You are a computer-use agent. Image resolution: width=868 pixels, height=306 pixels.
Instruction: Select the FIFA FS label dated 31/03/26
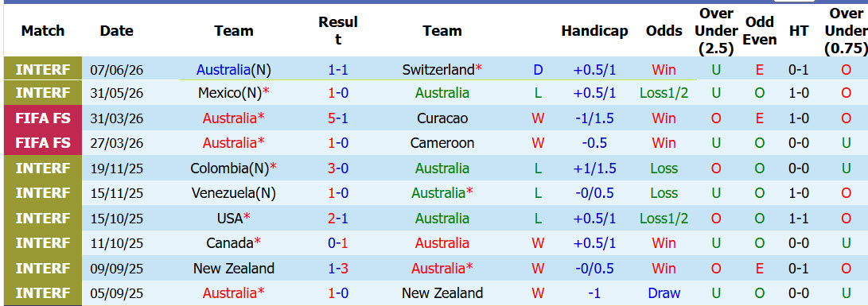[43, 118]
